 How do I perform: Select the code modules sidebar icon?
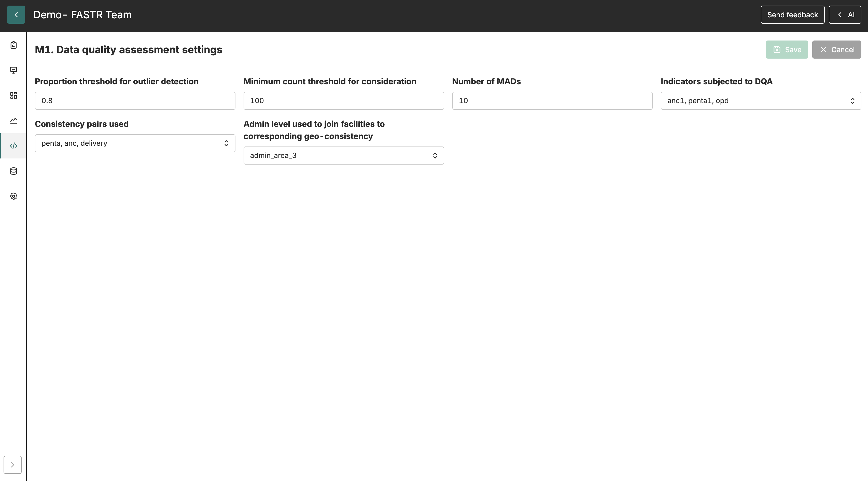13,146
